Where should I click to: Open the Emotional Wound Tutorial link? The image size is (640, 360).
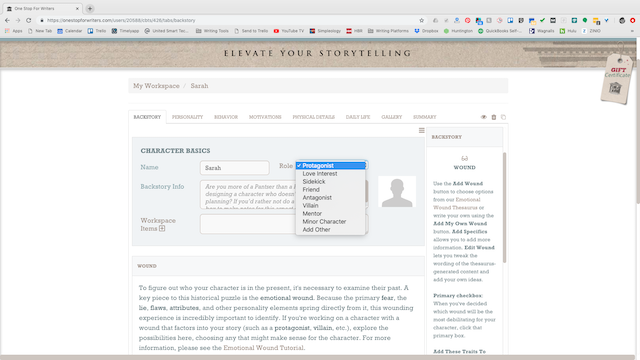coord(263,348)
